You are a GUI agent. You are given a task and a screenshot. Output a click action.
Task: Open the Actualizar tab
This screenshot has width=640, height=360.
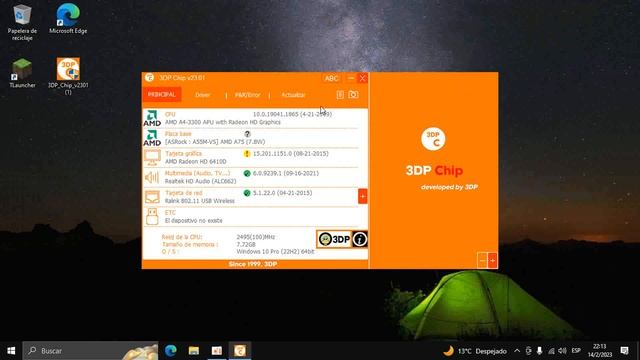(x=293, y=95)
